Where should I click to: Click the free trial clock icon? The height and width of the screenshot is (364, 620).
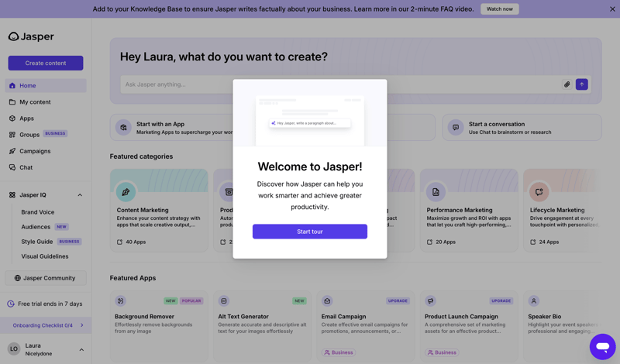[11, 304]
